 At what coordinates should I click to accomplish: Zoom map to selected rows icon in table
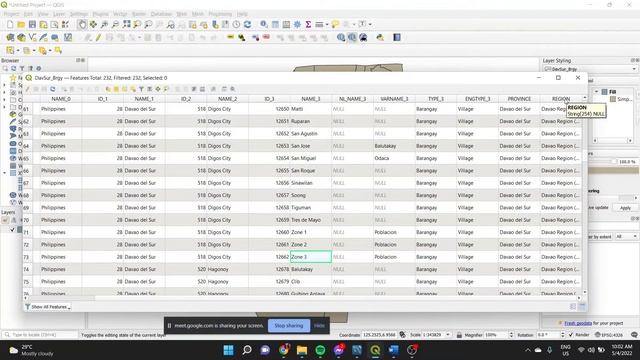(166, 89)
